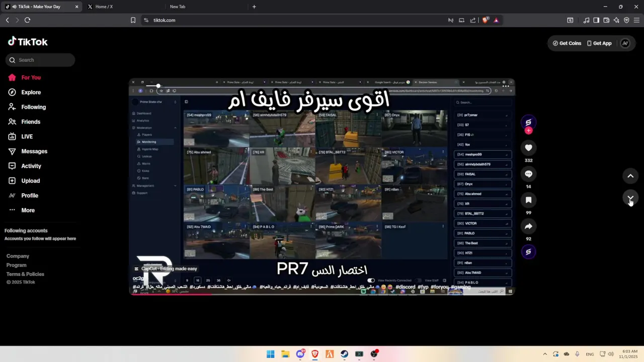Click the Brave Shields lion icon

click(x=485, y=20)
